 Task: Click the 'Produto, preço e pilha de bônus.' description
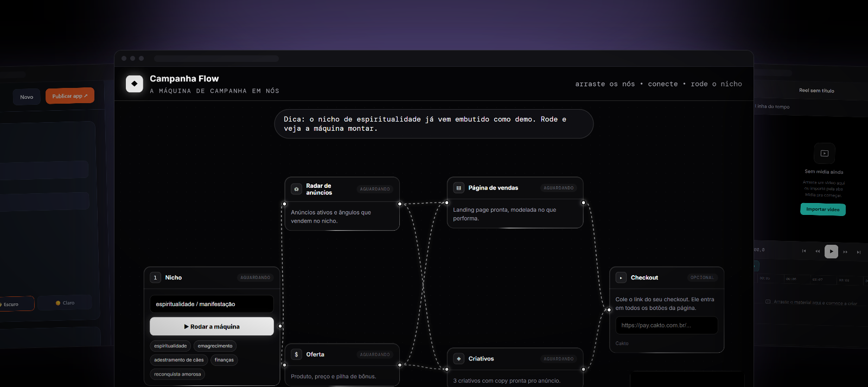pyautogui.click(x=333, y=376)
